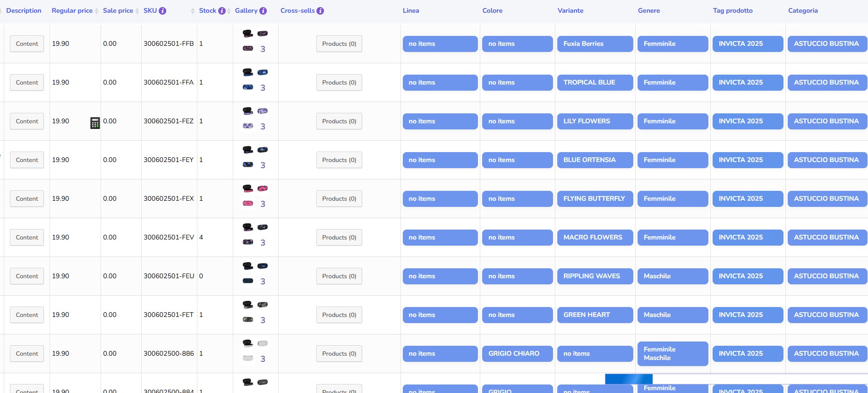Click first gallery thumbnail in 300602501-FEX row

coord(248,188)
